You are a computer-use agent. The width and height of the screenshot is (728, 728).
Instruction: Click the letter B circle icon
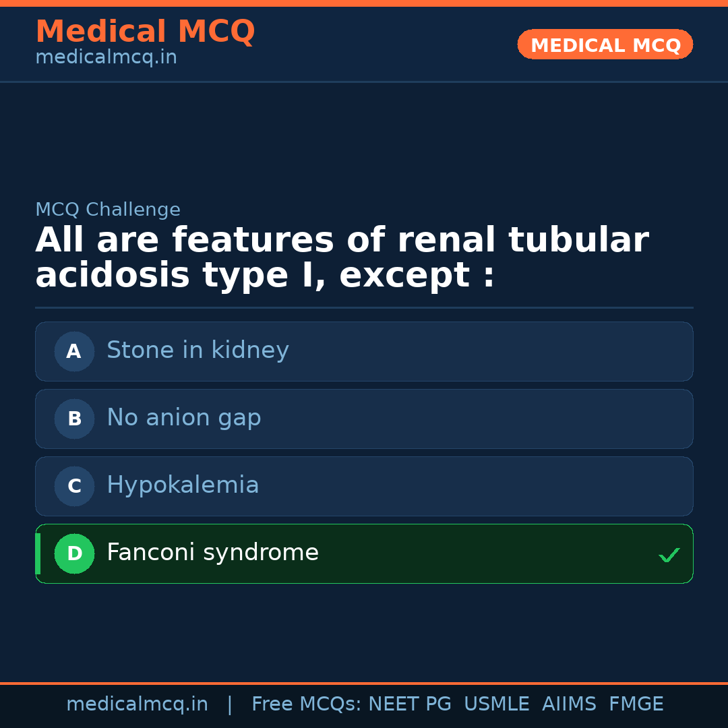(74, 419)
